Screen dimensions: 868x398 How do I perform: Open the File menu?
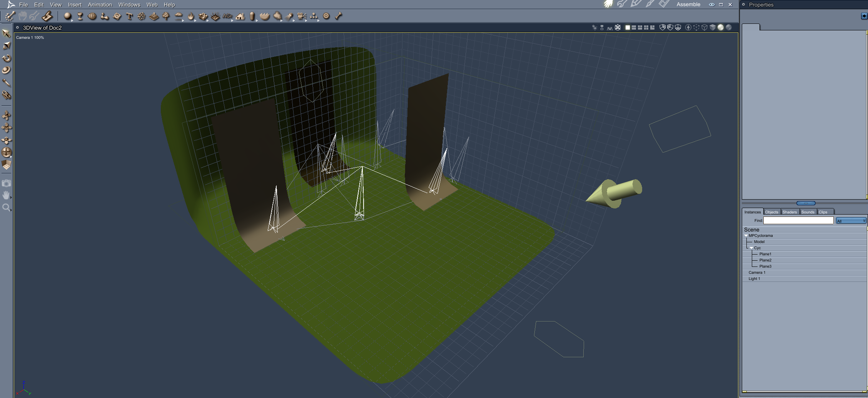(23, 5)
